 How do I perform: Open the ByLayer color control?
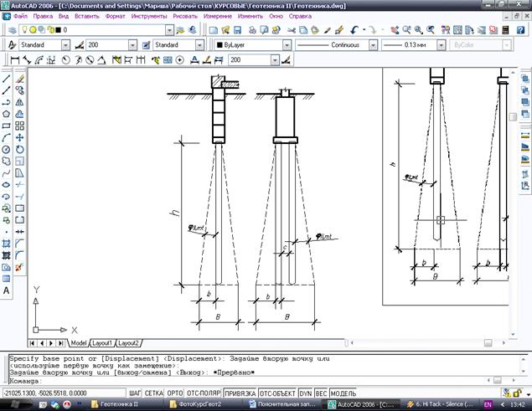[287, 44]
